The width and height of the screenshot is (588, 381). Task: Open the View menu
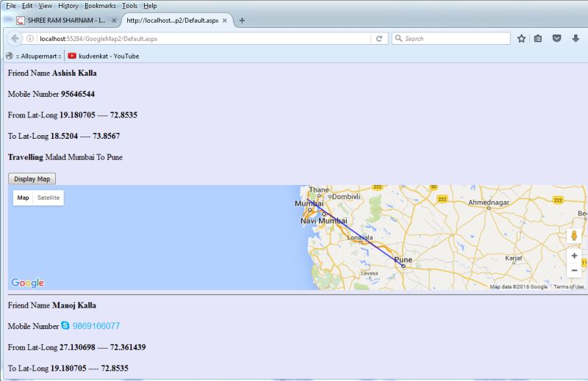click(46, 6)
